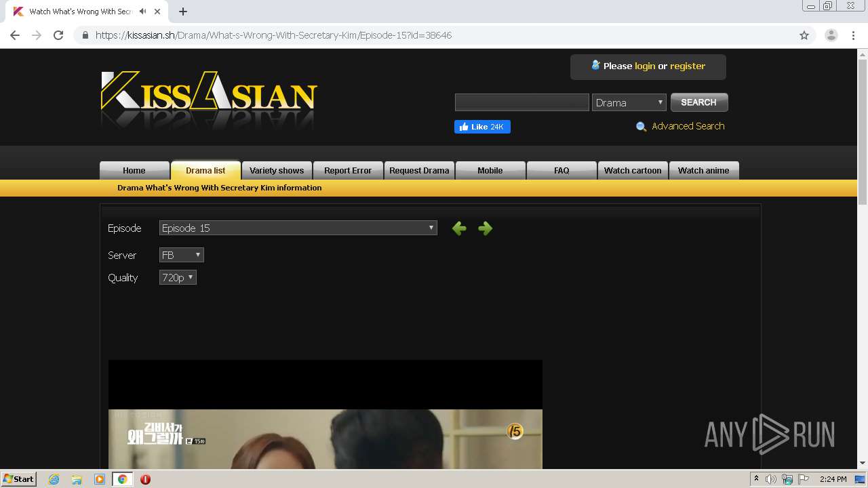Open a new tab with the plus icon
This screenshot has width=868, height=488.
183,12
